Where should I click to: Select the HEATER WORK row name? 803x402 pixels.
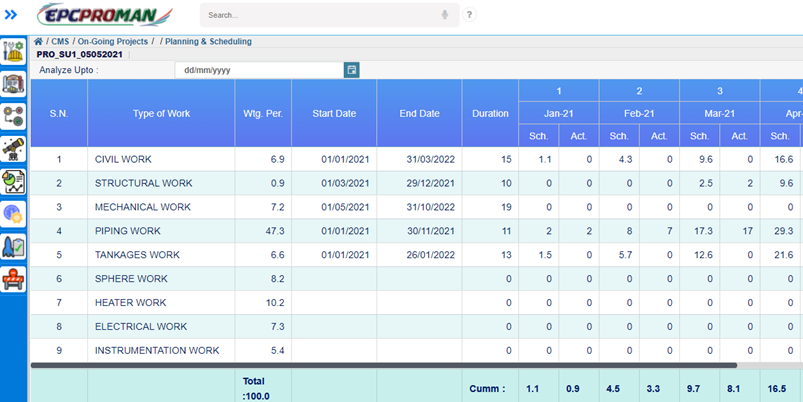click(x=130, y=303)
